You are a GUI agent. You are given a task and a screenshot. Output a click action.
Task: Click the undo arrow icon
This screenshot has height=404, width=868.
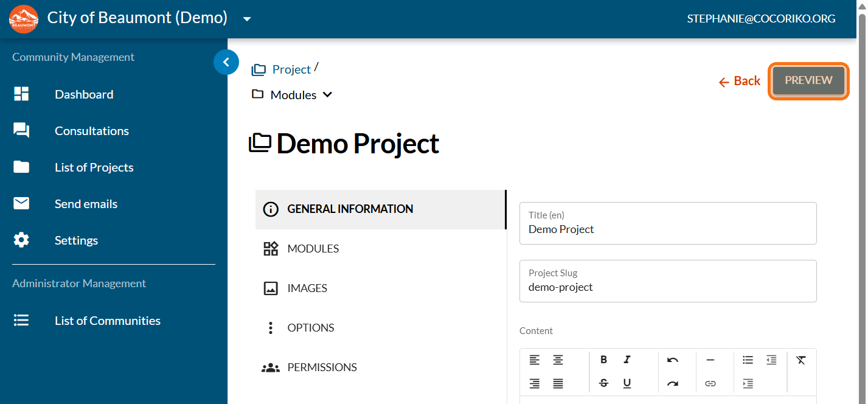point(672,360)
